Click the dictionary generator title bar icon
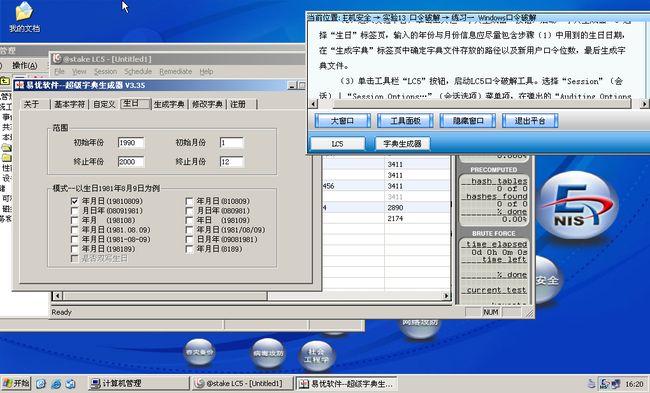The image size is (650, 393). [x=19, y=85]
